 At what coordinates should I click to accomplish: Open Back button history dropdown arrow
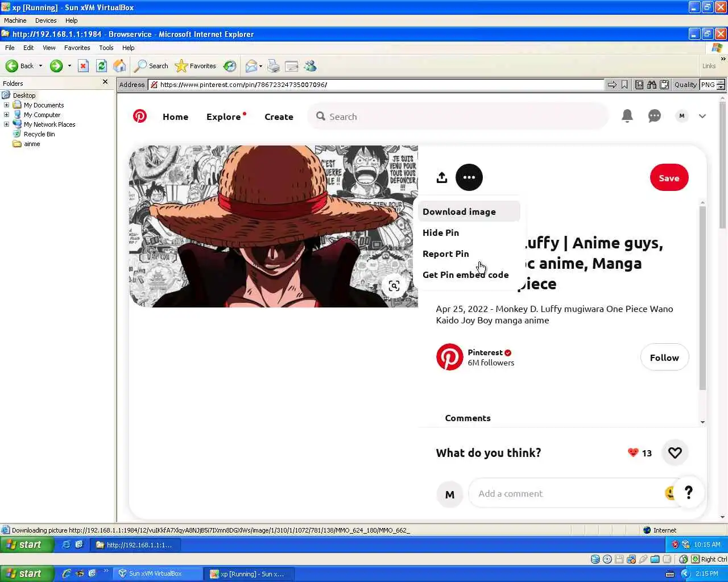pos(40,66)
